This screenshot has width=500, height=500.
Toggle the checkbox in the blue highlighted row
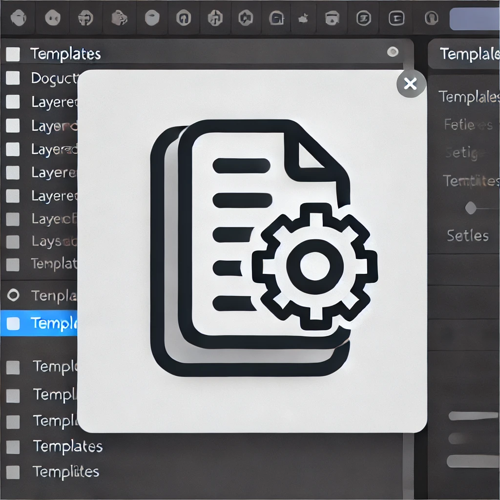[13, 323]
